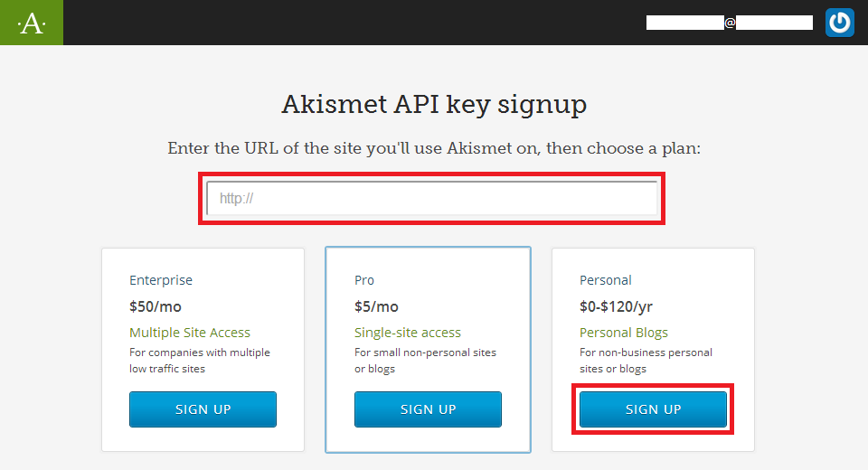868x470 pixels.
Task: Select the Pro plan title
Action: tap(364, 280)
